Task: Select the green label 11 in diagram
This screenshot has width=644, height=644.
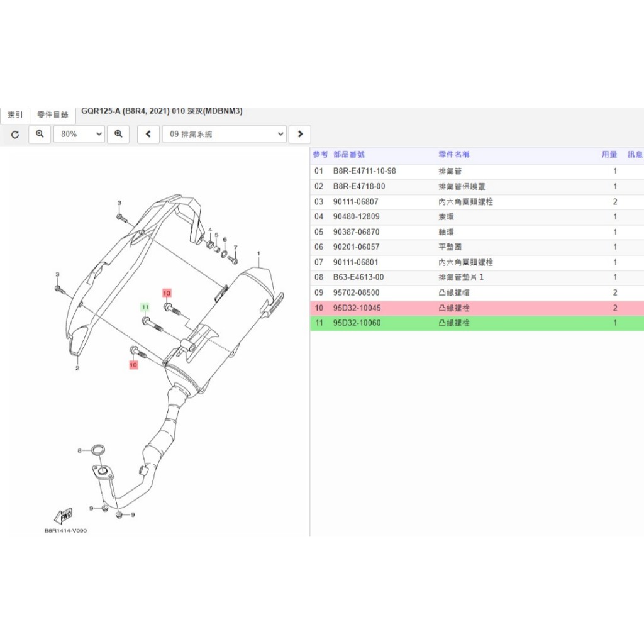Action: (x=145, y=307)
